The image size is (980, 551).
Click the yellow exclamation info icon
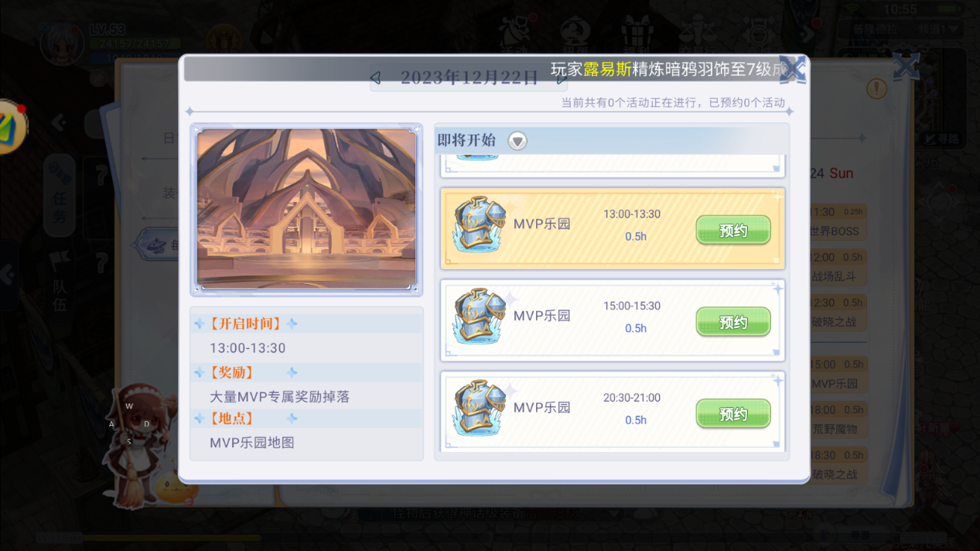coord(876,88)
